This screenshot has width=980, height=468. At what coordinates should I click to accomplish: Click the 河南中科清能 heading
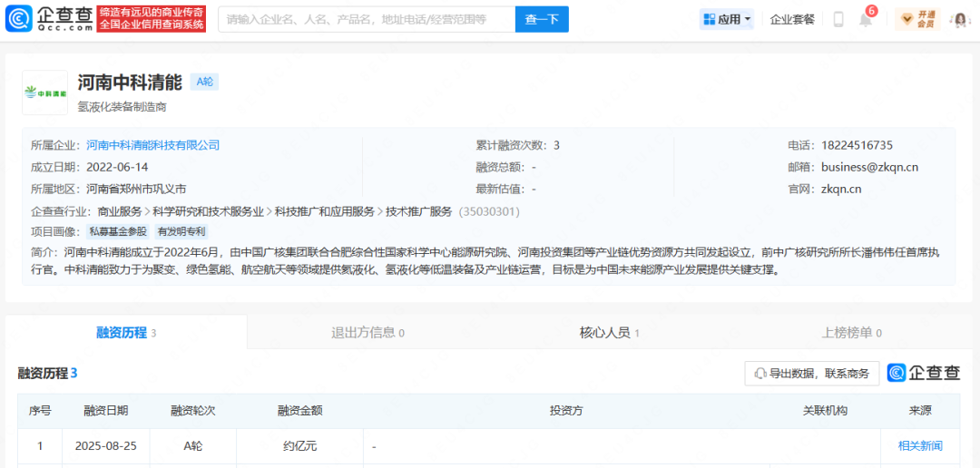pyautogui.click(x=130, y=82)
